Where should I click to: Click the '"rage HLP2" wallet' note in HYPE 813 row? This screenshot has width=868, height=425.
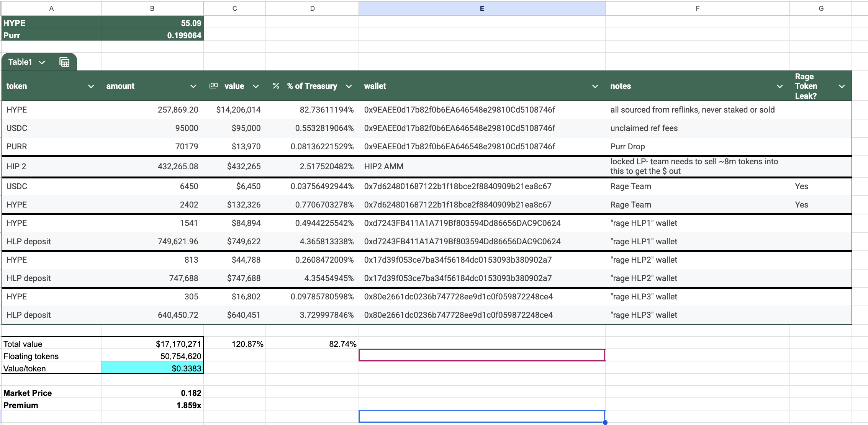point(698,260)
